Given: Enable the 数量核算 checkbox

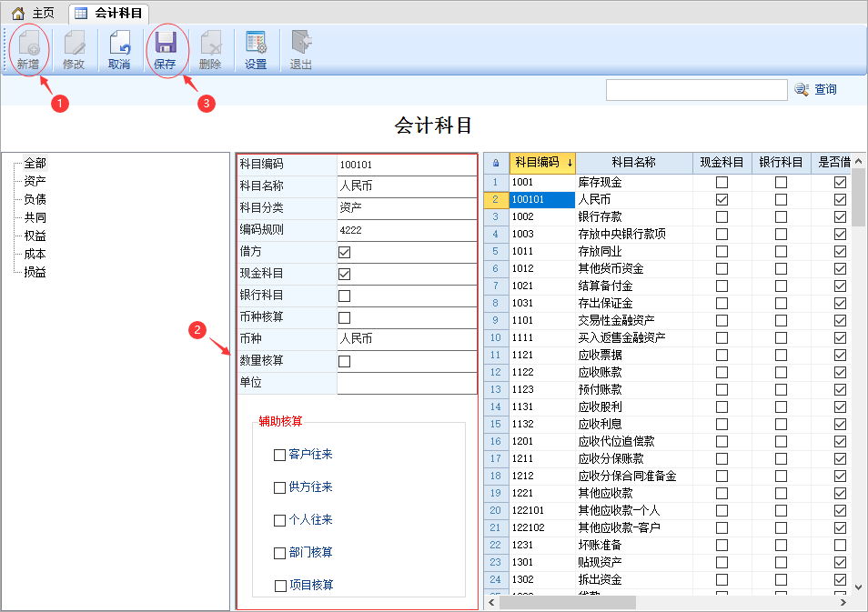Looking at the screenshot, I should (x=344, y=361).
